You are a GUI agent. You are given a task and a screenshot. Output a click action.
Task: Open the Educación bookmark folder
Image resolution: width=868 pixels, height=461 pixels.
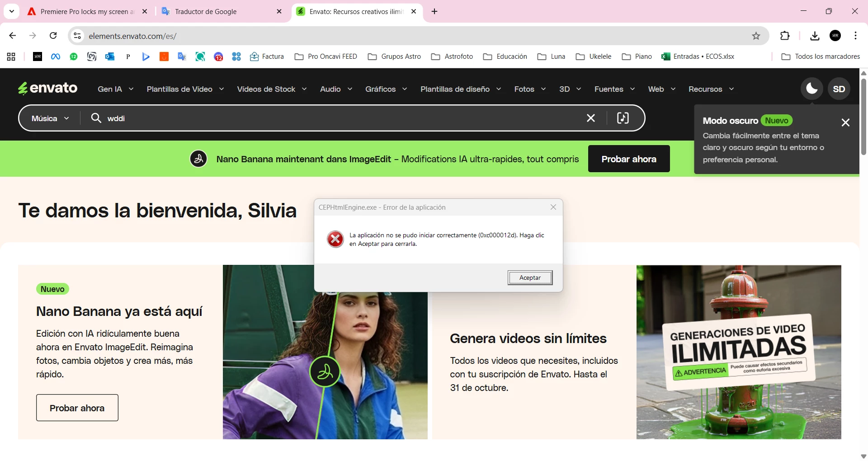[x=505, y=56]
